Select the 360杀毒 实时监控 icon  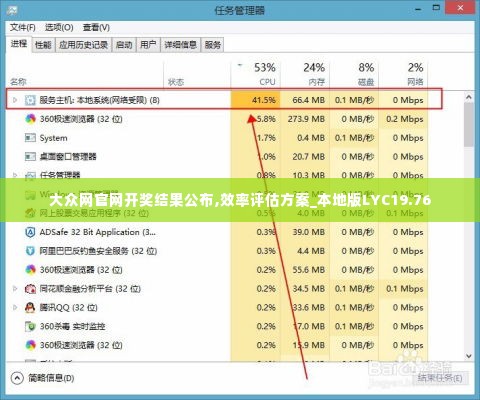tap(30, 326)
